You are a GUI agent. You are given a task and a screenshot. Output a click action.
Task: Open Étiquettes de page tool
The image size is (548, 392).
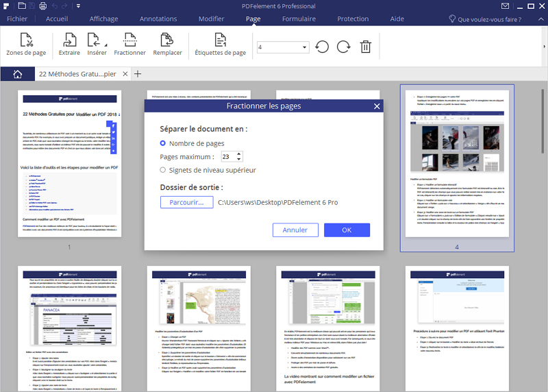220,45
